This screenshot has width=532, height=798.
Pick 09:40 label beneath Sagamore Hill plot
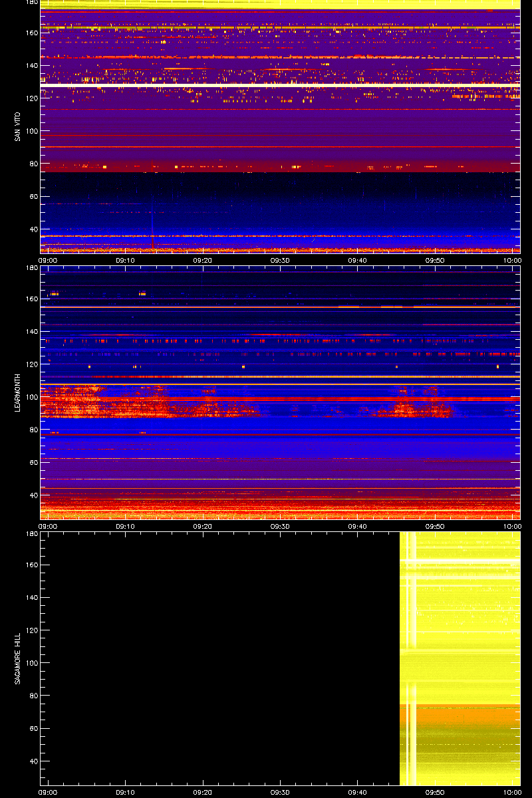point(358,792)
